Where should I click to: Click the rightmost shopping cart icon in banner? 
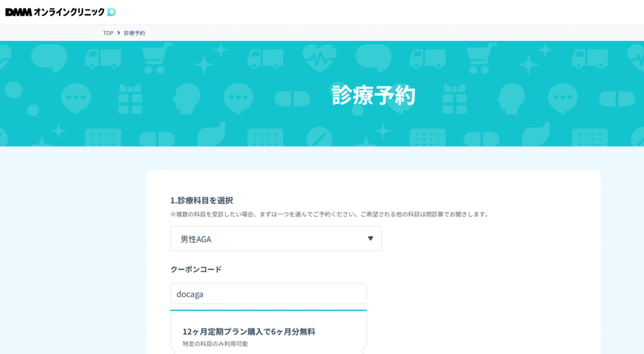[x=482, y=58]
